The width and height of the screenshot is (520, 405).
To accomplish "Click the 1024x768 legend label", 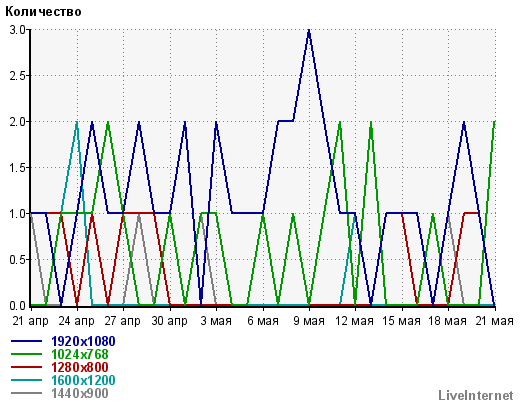I will pyautogui.click(x=80, y=354).
